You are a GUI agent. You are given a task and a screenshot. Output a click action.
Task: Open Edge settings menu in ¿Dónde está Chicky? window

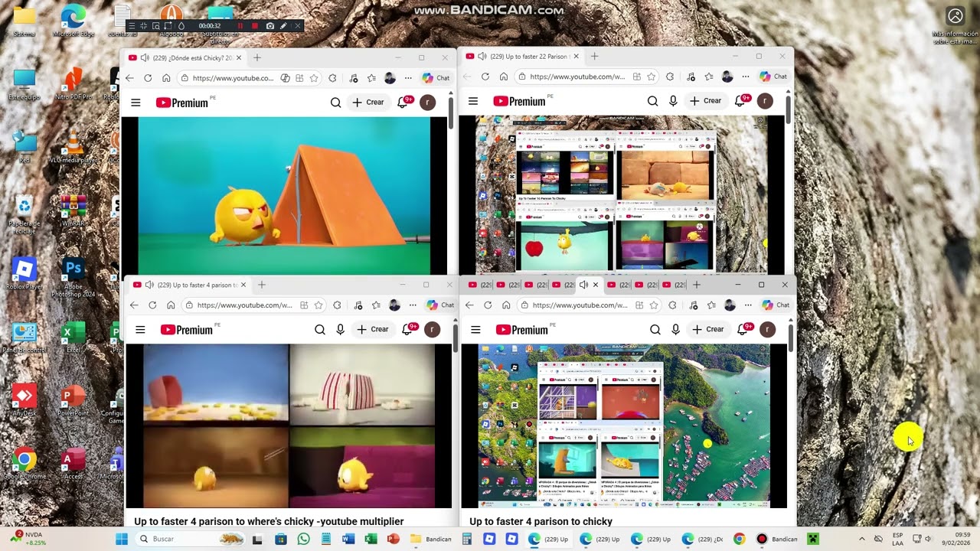(x=410, y=78)
